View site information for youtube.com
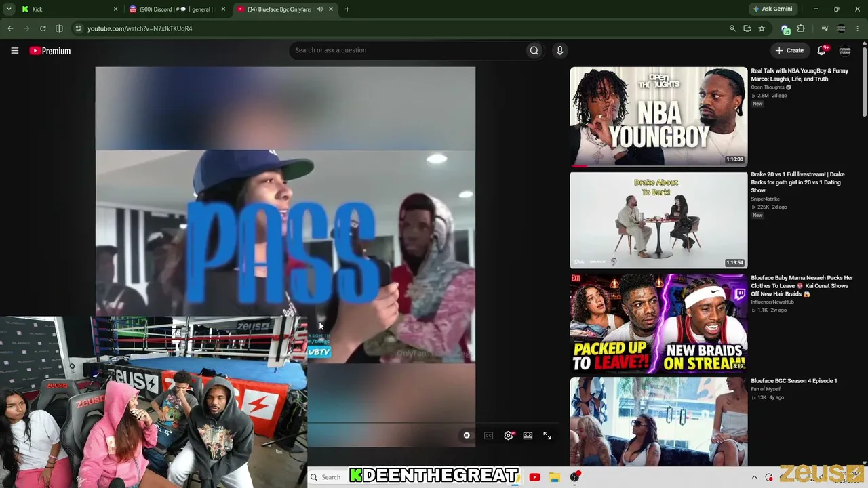This screenshot has width=868, height=488. [79, 28]
